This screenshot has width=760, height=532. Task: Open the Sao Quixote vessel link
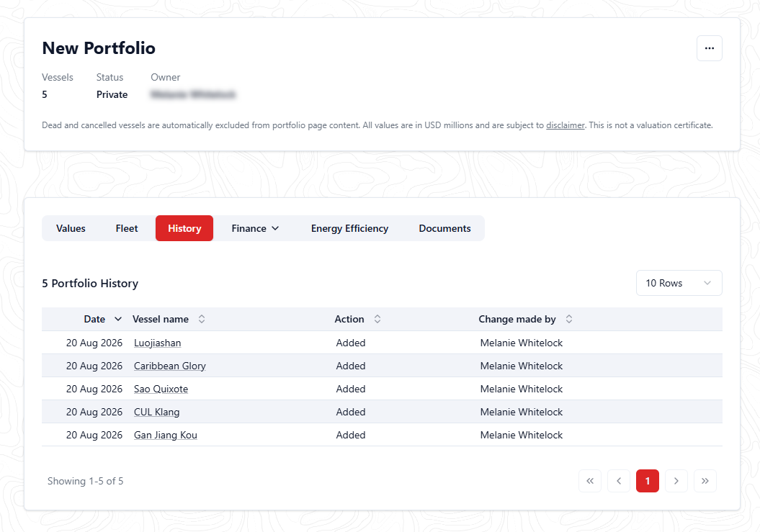(161, 389)
